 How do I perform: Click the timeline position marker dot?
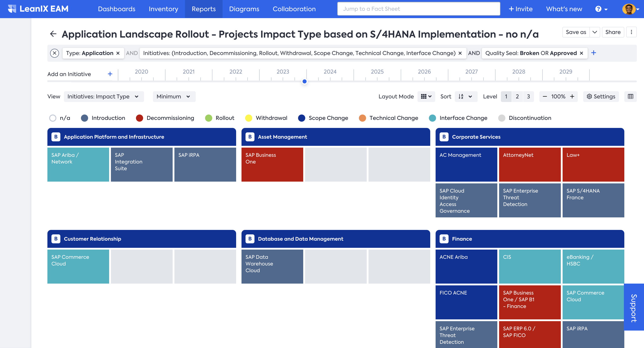304,81
